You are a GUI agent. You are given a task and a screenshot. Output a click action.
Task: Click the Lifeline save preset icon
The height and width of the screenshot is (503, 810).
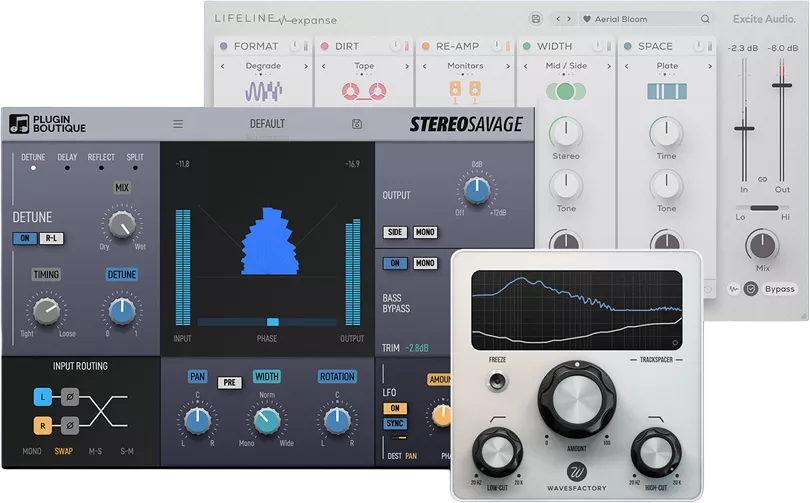[x=536, y=19]
